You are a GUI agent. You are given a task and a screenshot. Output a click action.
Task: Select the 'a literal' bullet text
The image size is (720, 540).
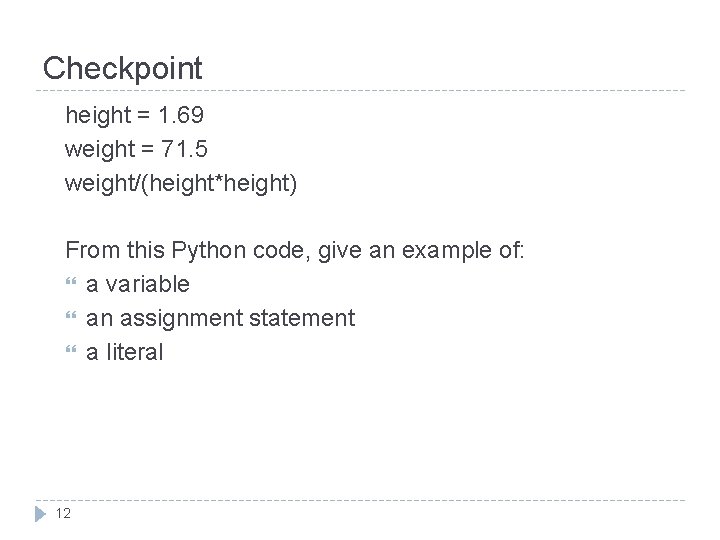(x=124, y=353)
